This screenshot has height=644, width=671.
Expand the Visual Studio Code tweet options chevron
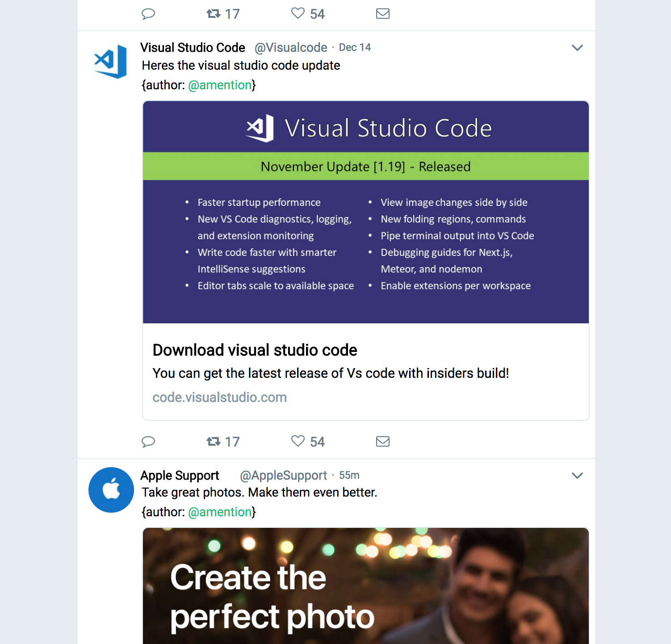click(577, 48)
